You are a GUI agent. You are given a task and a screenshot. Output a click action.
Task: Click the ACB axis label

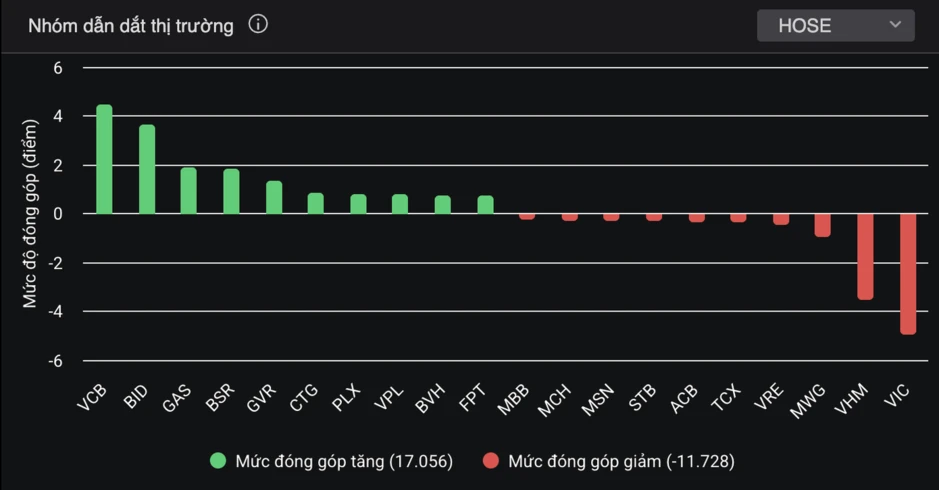pyautogui.click(x=684, y=398)
